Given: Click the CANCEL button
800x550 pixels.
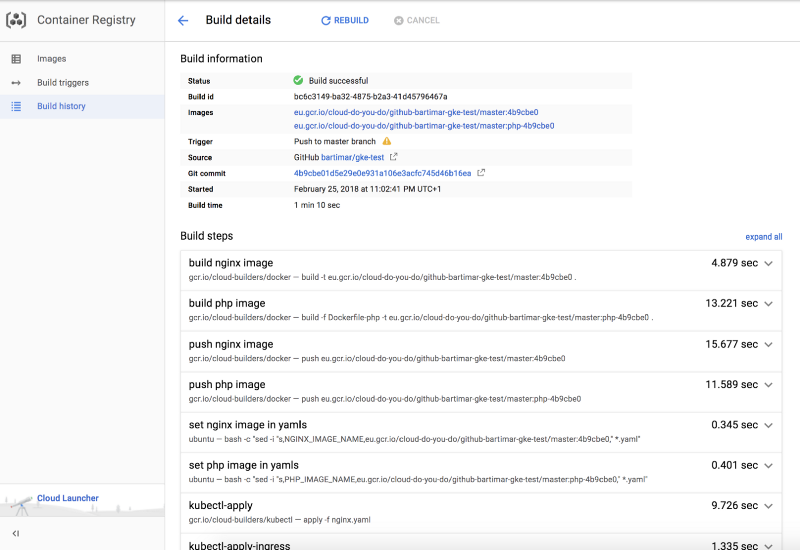Looking at the screenshot, I should [x=416, y=20].
